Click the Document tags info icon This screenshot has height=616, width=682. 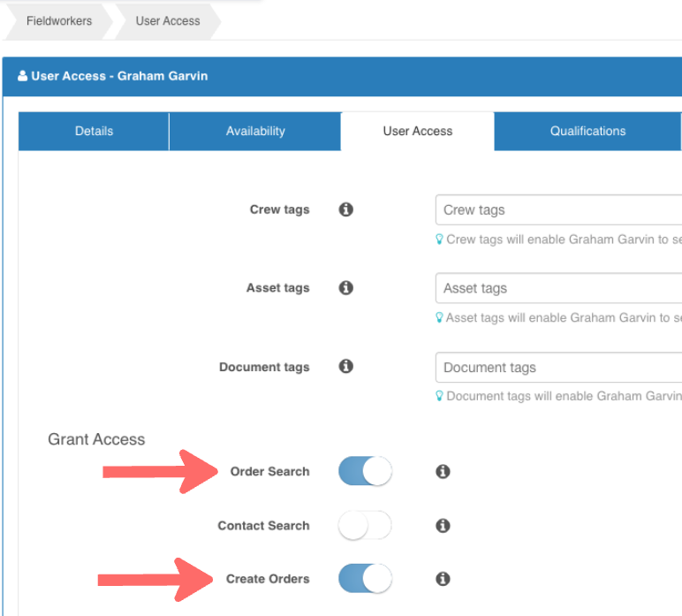tap(345, 366)
